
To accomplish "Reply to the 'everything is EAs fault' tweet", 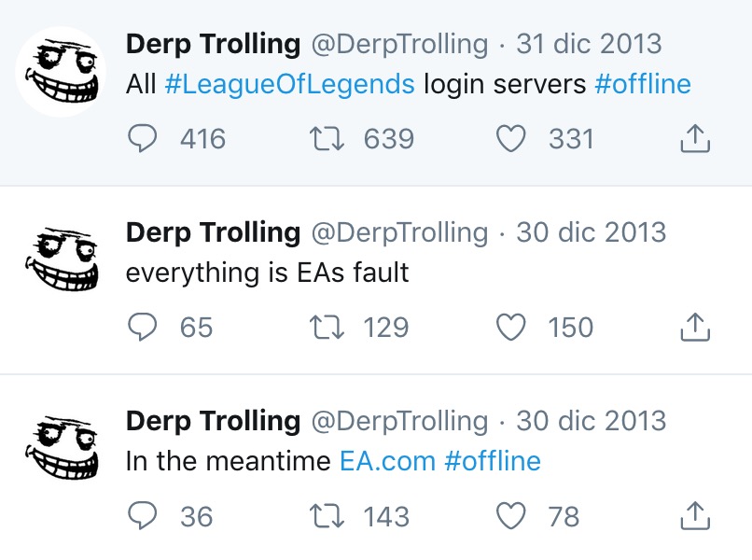I will 142,328.
